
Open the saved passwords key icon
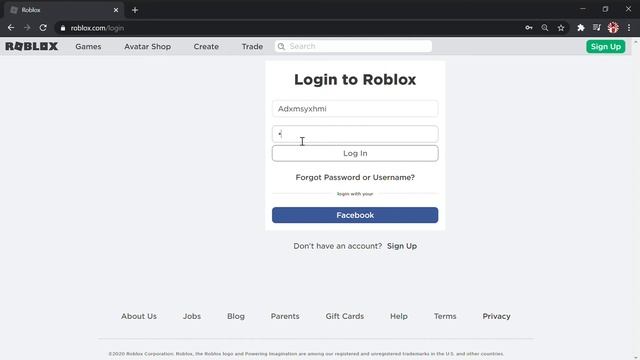click(529, 28)
